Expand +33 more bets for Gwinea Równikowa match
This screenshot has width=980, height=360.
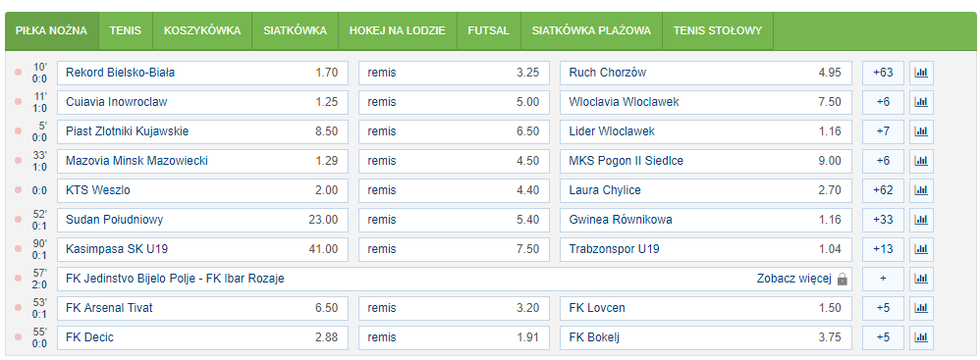[883, 220]
